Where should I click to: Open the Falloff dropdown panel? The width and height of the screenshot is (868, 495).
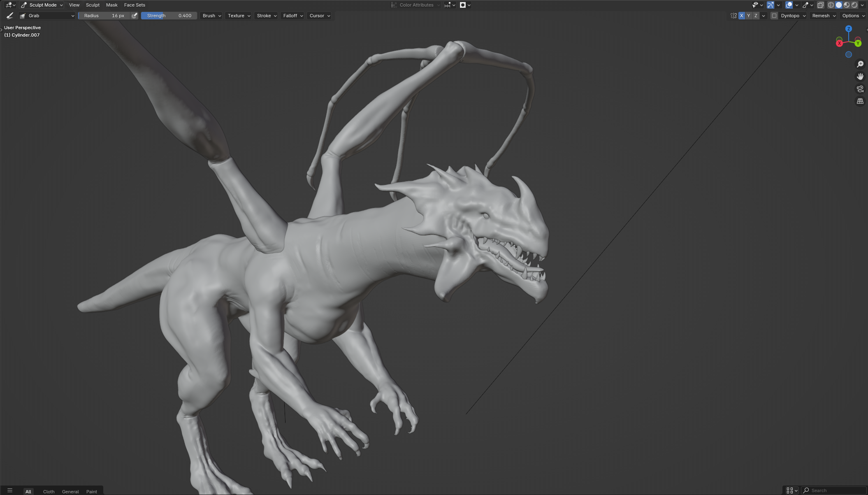pos(292,16)
